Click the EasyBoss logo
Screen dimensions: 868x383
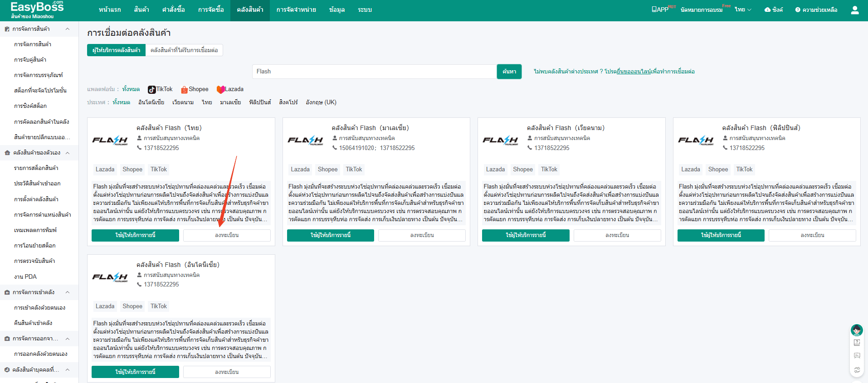(37, 7)
